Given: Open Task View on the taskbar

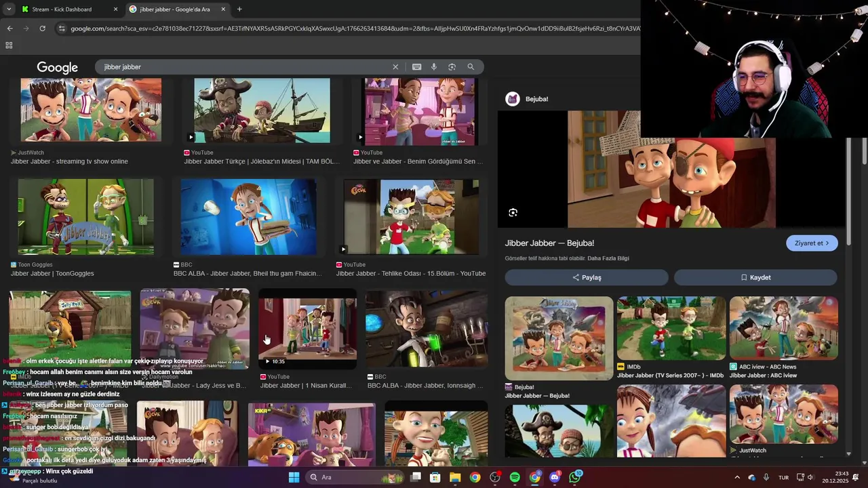Looking at the screenshot, I should coord(416,477).
